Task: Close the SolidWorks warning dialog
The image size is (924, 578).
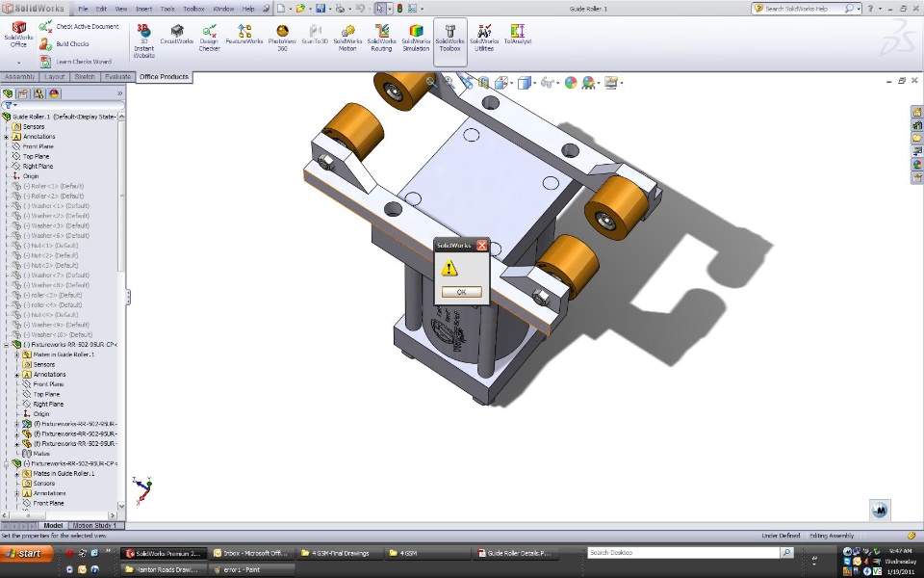Action: coord(482,246)
